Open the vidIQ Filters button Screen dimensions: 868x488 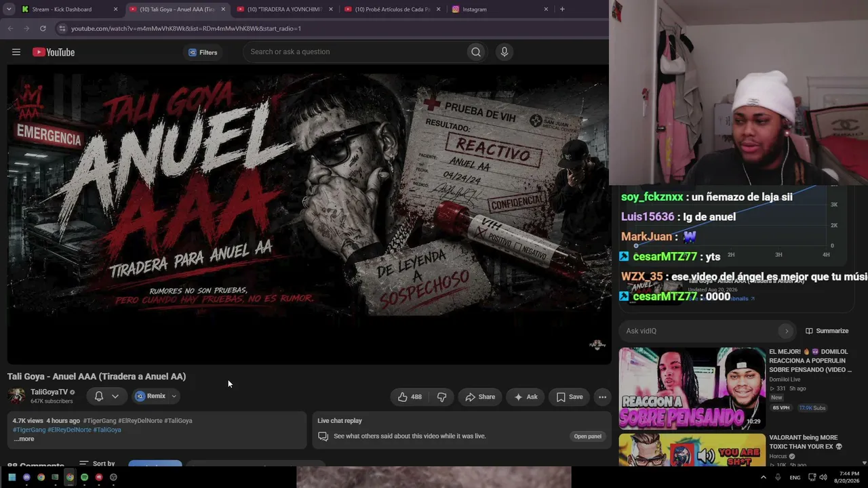tap(203, 52)
